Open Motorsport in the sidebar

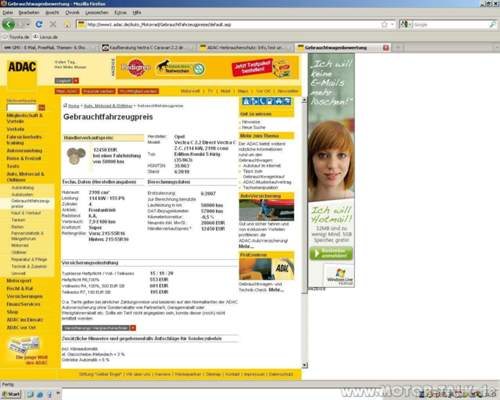(19, 281)
